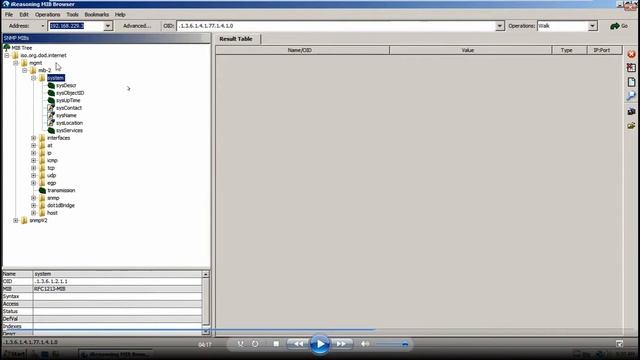The image size is (640, 360).
Task: Click the IP:Port column header
Action: pos(604,50)
